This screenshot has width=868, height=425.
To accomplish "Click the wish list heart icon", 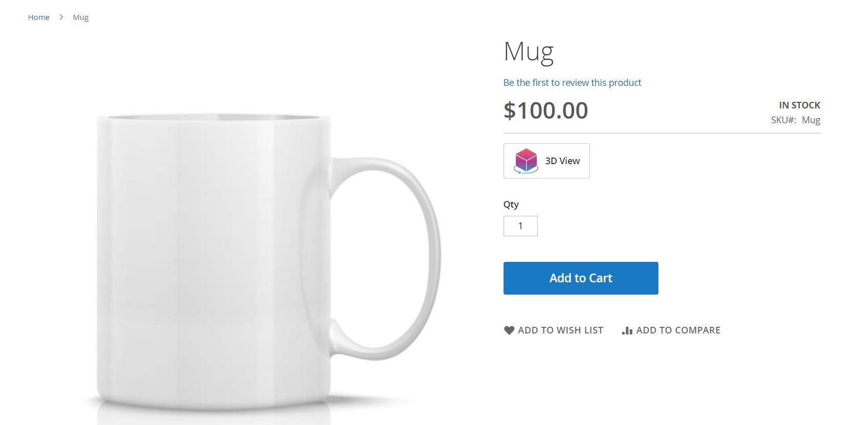I will 509,330.
